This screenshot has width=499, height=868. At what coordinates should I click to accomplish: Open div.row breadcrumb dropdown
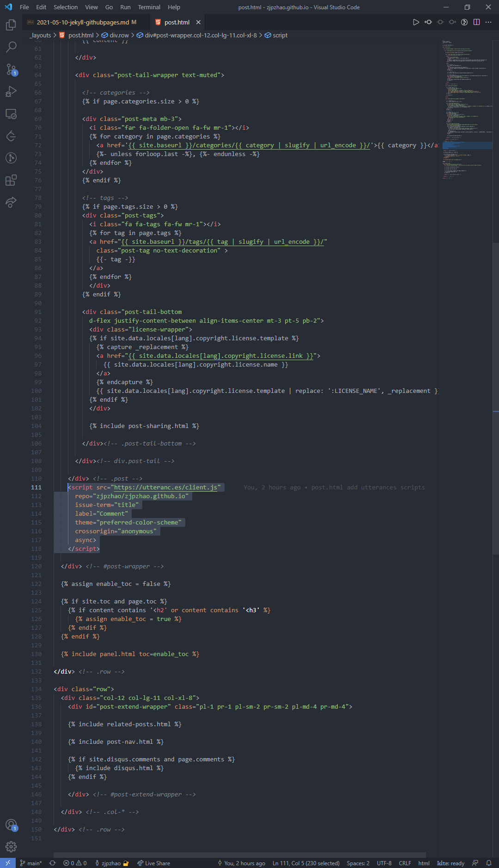click(116, 35)
